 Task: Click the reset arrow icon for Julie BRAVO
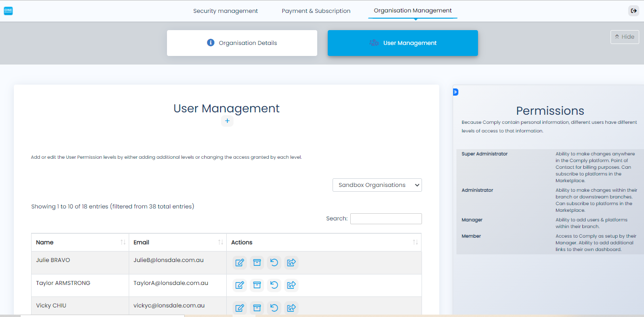pyautogui.click(x=274, y=262)
